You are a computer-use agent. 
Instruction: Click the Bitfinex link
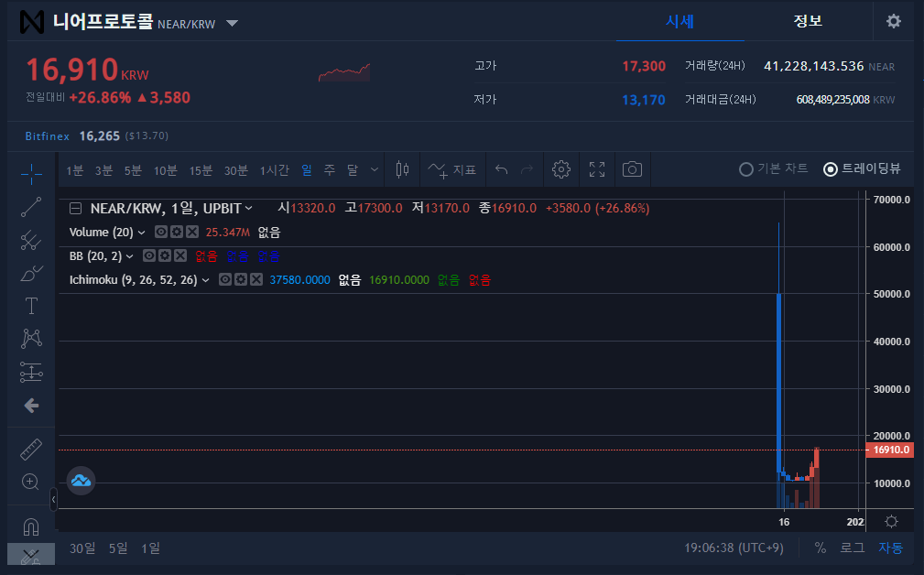pyautogui.click(x=47, y=136)
